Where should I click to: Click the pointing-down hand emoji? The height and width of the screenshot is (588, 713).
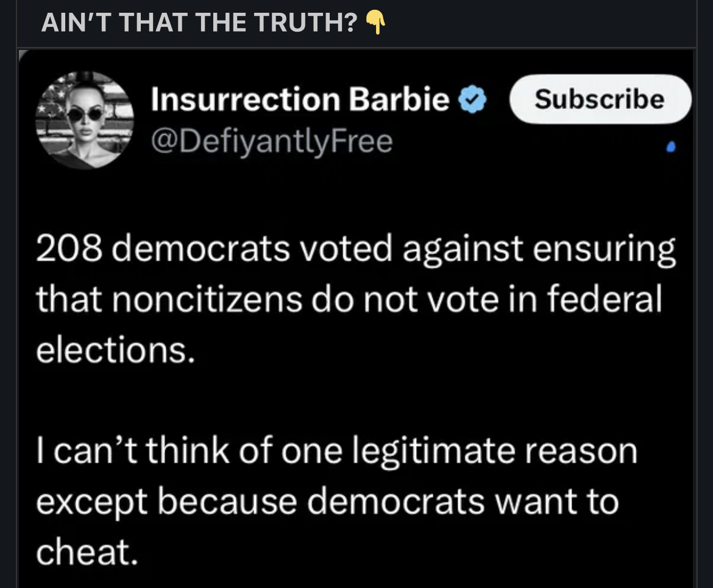[x=375, y=24]
